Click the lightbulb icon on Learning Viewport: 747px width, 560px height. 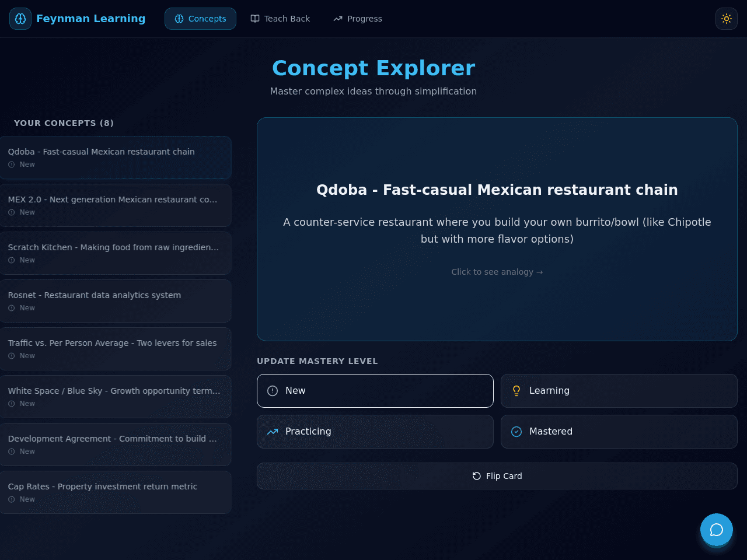click(x=516, y=391)
